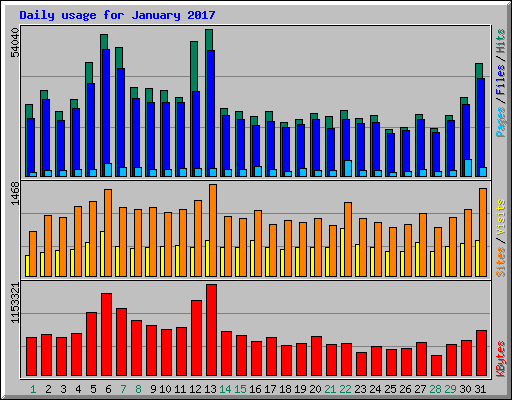
Task: Click day label 30 on the x-axis
Action: tap(465, 389)
